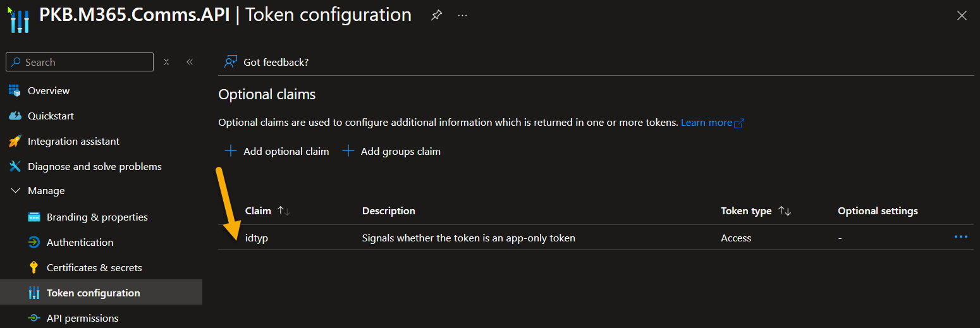Click the sidebar Search input field
This screenshot has width=980, height=328.
click(80, 62)
